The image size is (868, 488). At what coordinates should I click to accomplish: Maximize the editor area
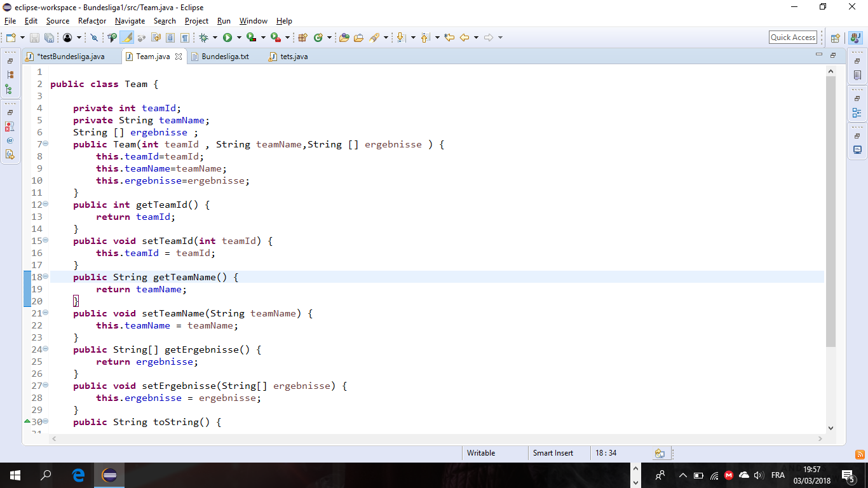[x=833, y=55]
